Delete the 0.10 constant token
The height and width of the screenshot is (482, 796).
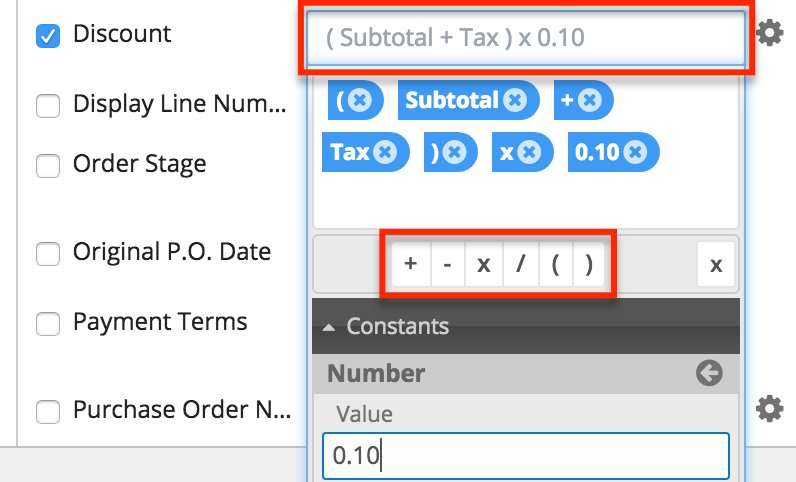[636, 152]
